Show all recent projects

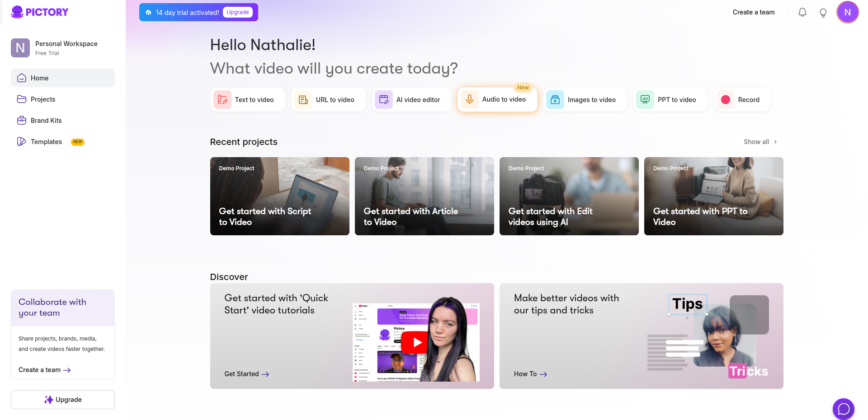pyautogui.click(x=760, y=142)
